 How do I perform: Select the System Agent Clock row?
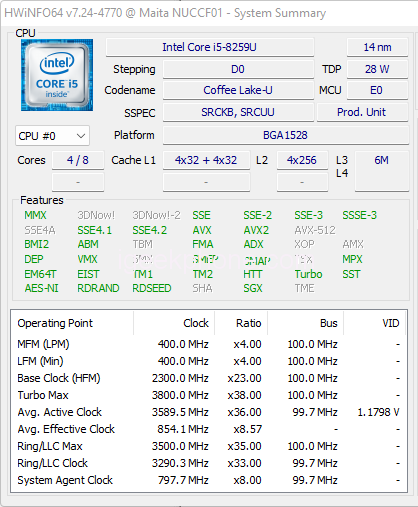click(209, 480)
